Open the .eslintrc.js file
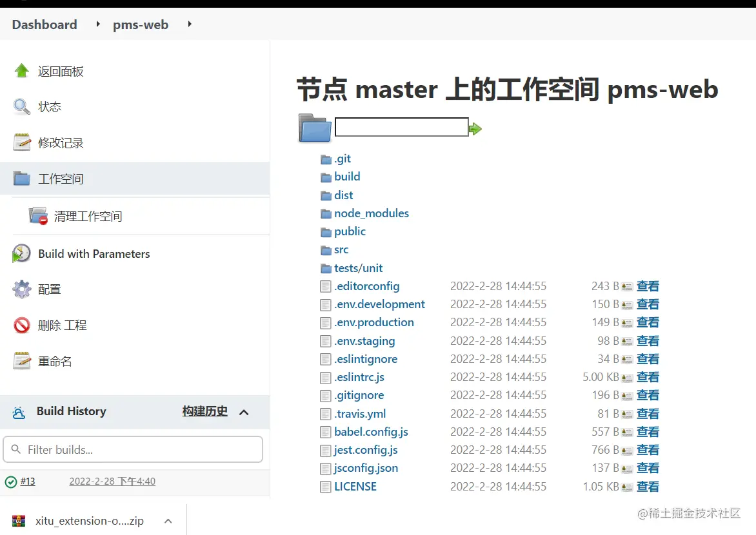Image resolution: width=756 pixels, height=535 pixels. pos(359,377)
